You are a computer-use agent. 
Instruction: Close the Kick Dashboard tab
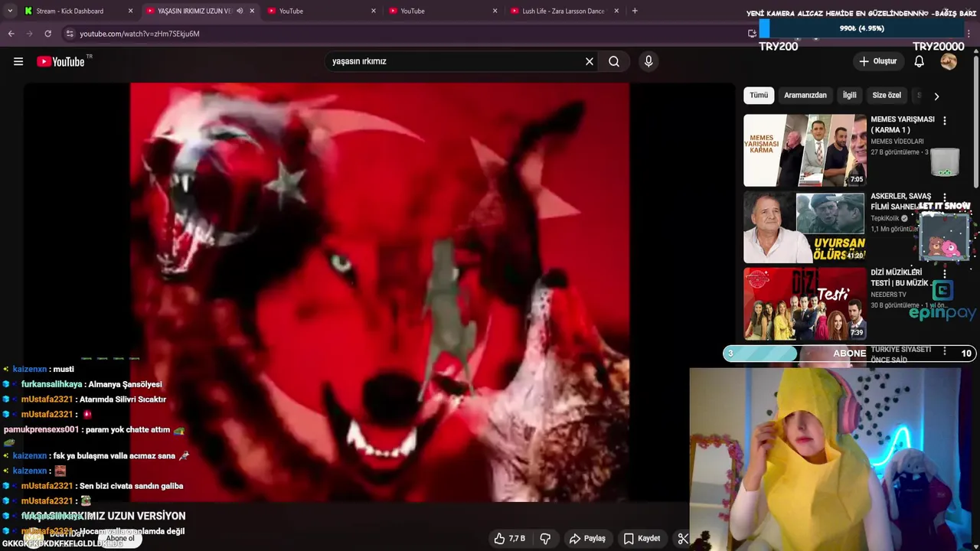point(130,11)
